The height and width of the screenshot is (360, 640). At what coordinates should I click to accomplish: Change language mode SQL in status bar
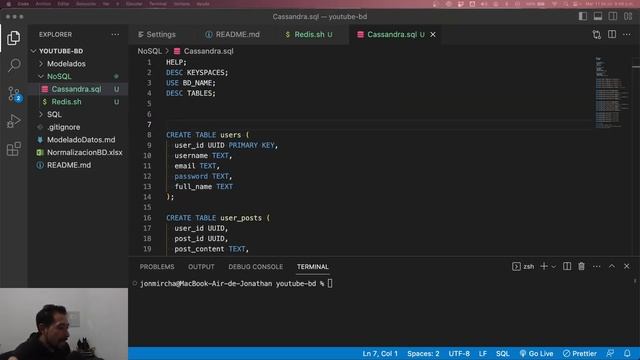[502, 353]
